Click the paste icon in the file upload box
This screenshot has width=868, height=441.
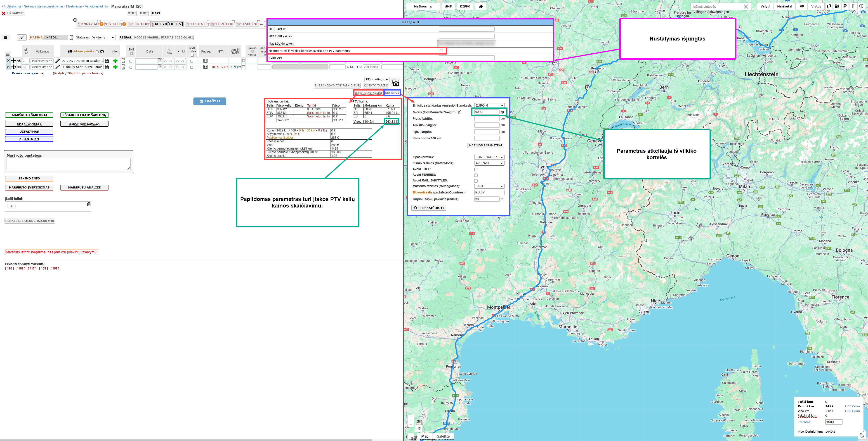[89, 205]
